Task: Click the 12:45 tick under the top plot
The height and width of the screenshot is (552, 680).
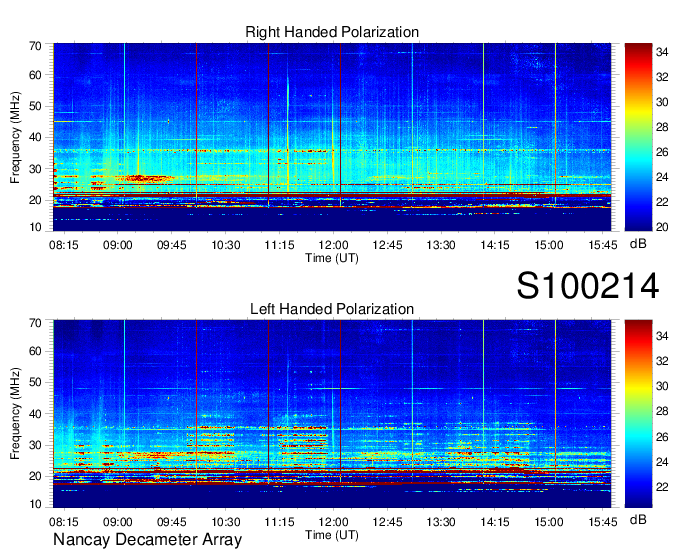Action: click(x=387, y=245)
